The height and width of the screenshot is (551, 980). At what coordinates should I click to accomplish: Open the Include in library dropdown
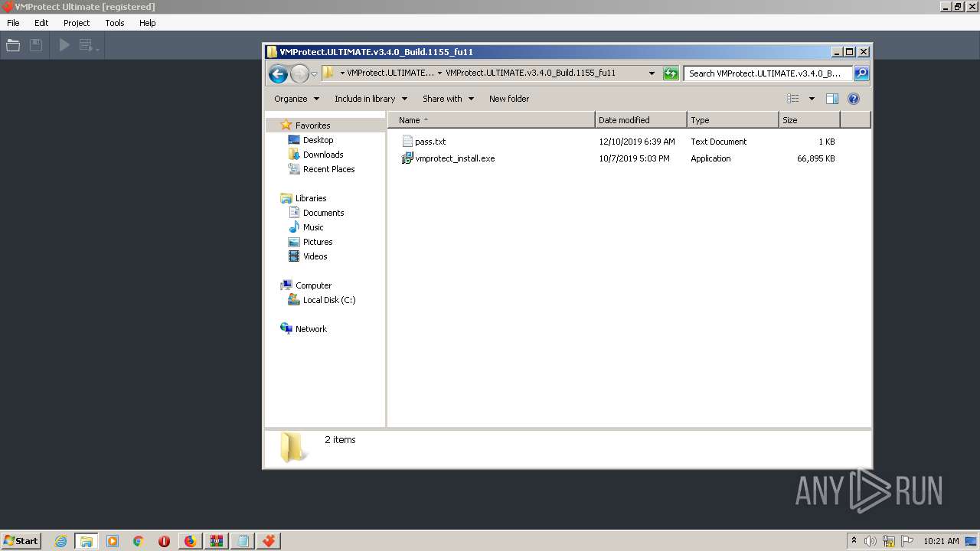pyautogui.click(x=371, y=99)
